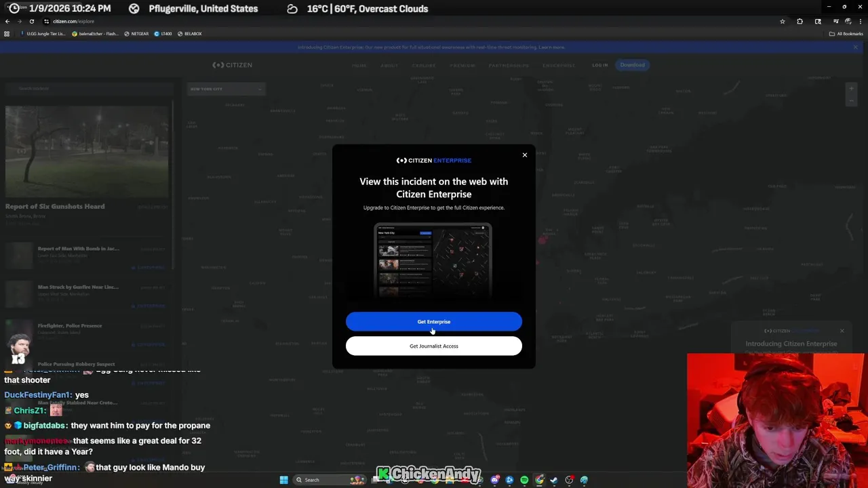Open the Six Gunshots Heard video thumbnail
868x488 pixels.
point(87,151)
